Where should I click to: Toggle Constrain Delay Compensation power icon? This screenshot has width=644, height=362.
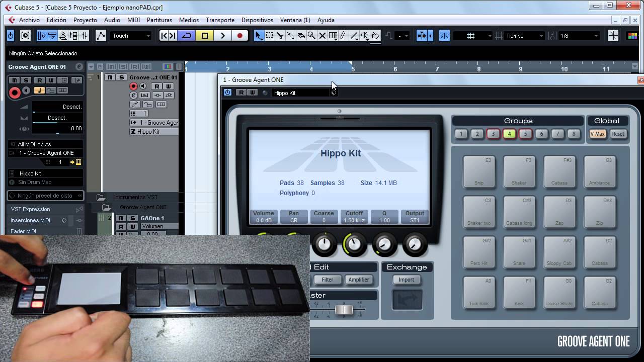pos(11,36)
